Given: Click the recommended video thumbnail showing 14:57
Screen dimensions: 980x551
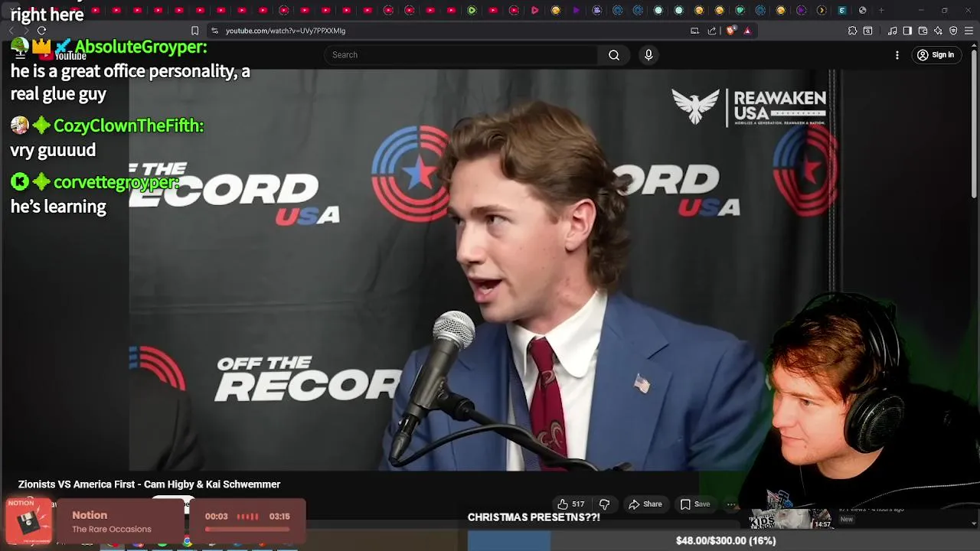Looking at the screenshot, I should [790, 518].
